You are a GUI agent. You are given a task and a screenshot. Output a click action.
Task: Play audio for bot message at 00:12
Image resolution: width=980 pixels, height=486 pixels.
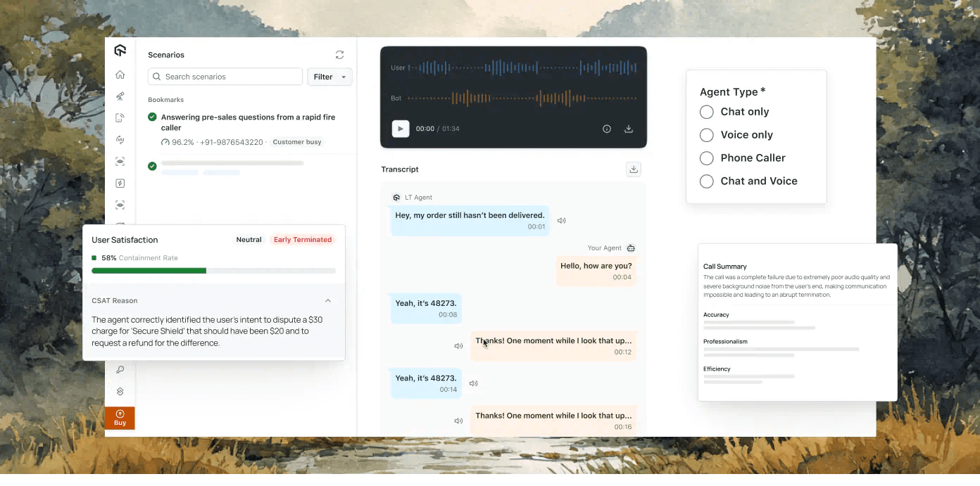[x=458, y=346]
